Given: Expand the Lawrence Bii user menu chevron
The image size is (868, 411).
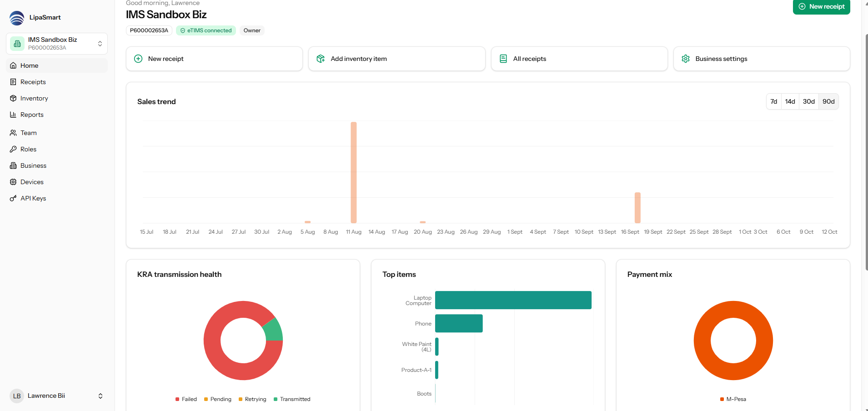Looking at the screenshot, I should (x=100, y=396).
